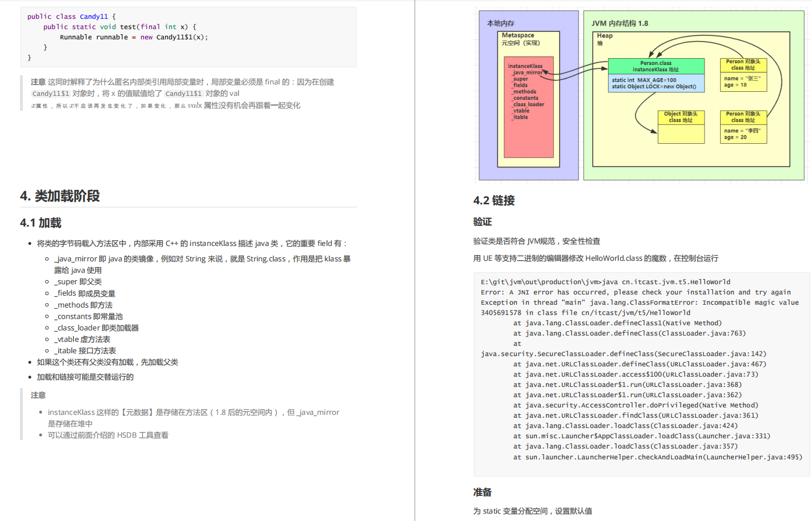Click stack line 'URLClassLoader$1.run(URLClassLoader.java:368)'
Viewport: 812px width, 521px height.
[x=628, y=385]
